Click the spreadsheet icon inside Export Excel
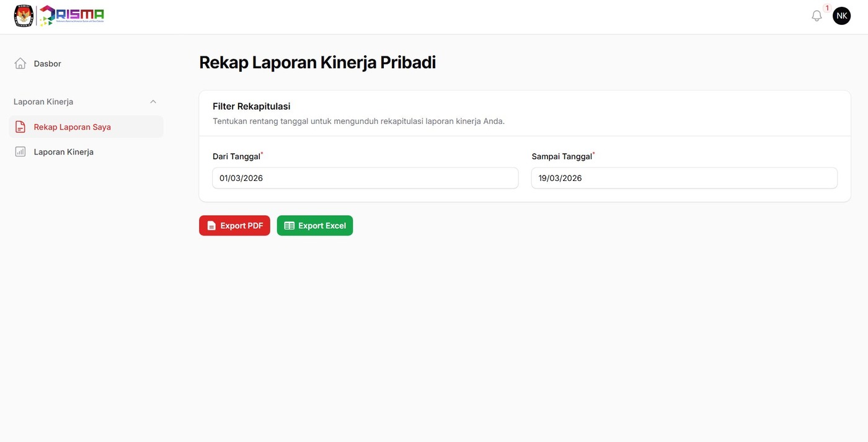Image resolution: width=868 pixels, height=442 pixels. 289,225
